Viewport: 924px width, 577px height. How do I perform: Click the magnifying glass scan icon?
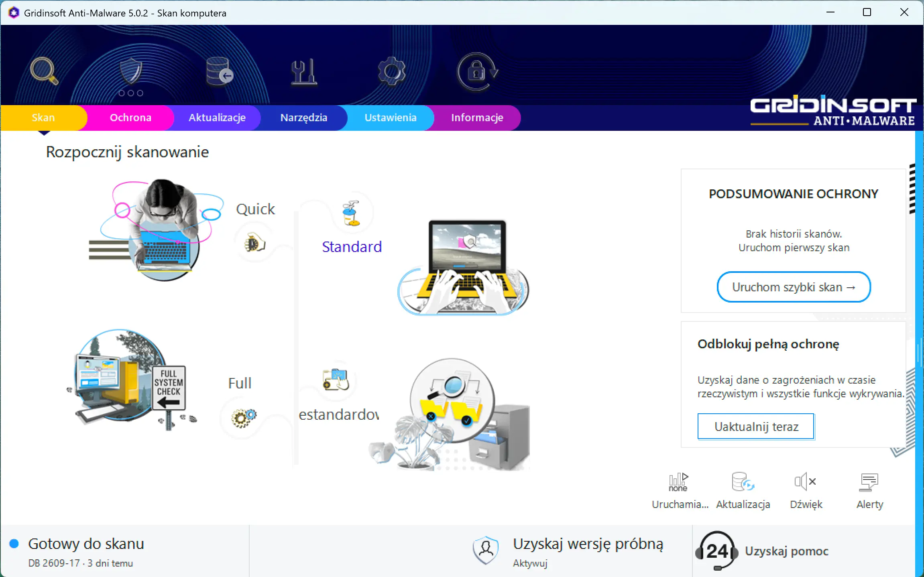44,71
